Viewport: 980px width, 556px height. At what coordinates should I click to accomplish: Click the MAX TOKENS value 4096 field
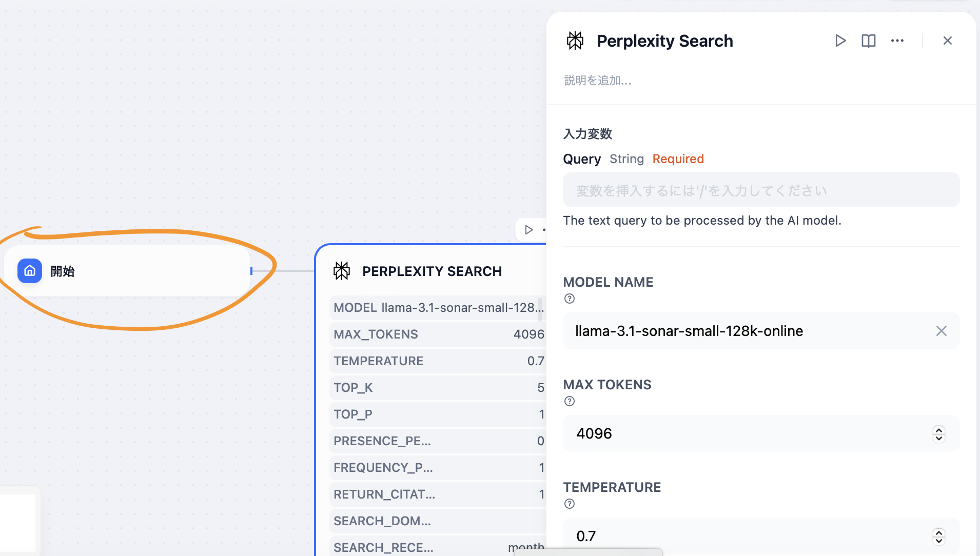point(761,433)
